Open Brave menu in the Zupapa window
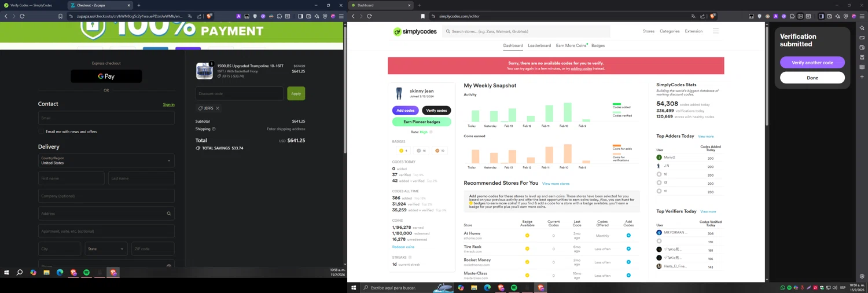This screenshot has height=293, width=868. [341, 16]
